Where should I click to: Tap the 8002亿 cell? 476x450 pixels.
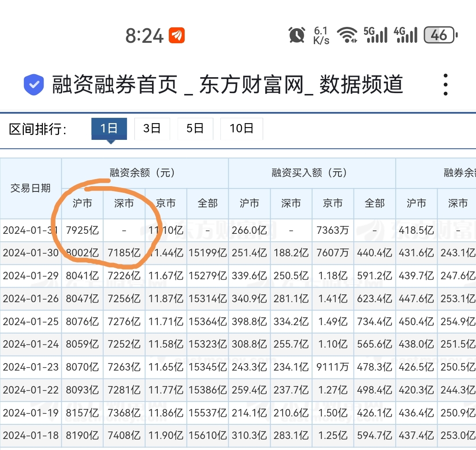point(82,253)
